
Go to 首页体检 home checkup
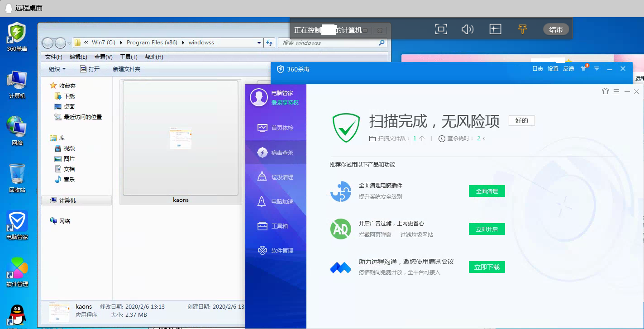click(x=276, y=128)
